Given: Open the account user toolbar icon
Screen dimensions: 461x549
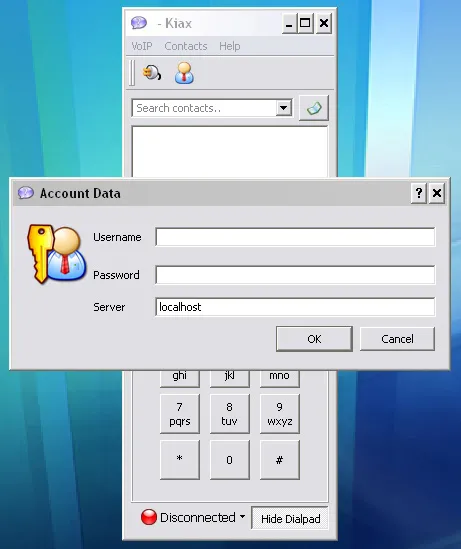Looking at the screenshot, I should [x=184, y=73].
